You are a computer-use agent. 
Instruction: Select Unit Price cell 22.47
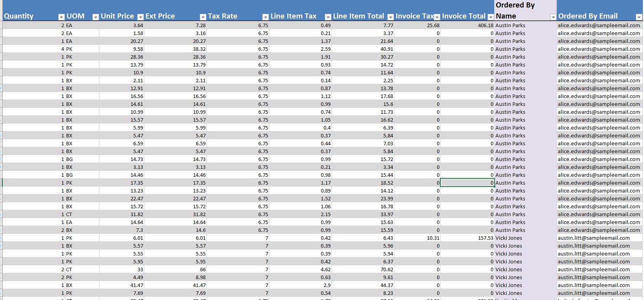click(121, 198)
